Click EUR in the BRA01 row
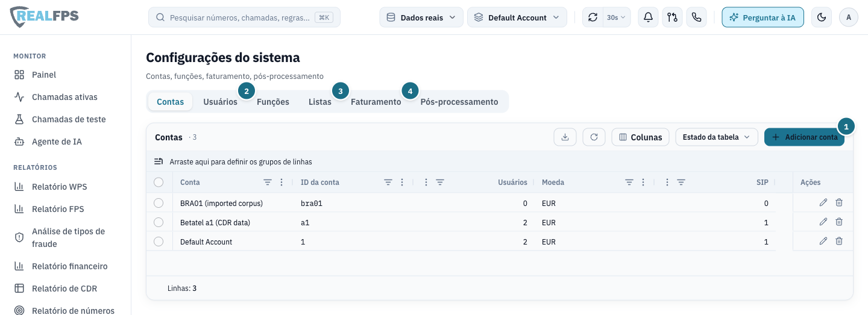868x315 pixels. [x=549, y=204]
